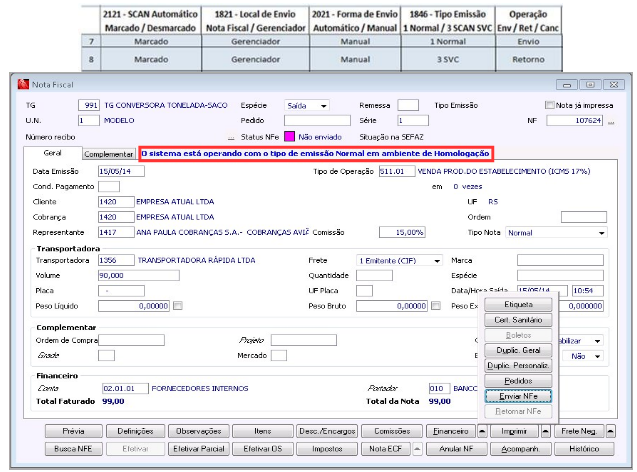Click the Desc./Encargos button
Screen dimensions: 637x472
point(327,431)
